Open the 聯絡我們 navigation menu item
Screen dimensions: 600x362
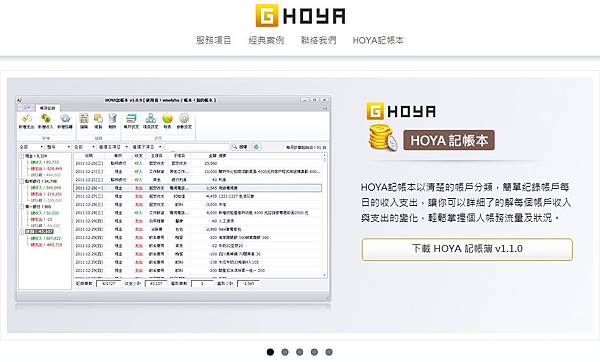pos(318,40)
